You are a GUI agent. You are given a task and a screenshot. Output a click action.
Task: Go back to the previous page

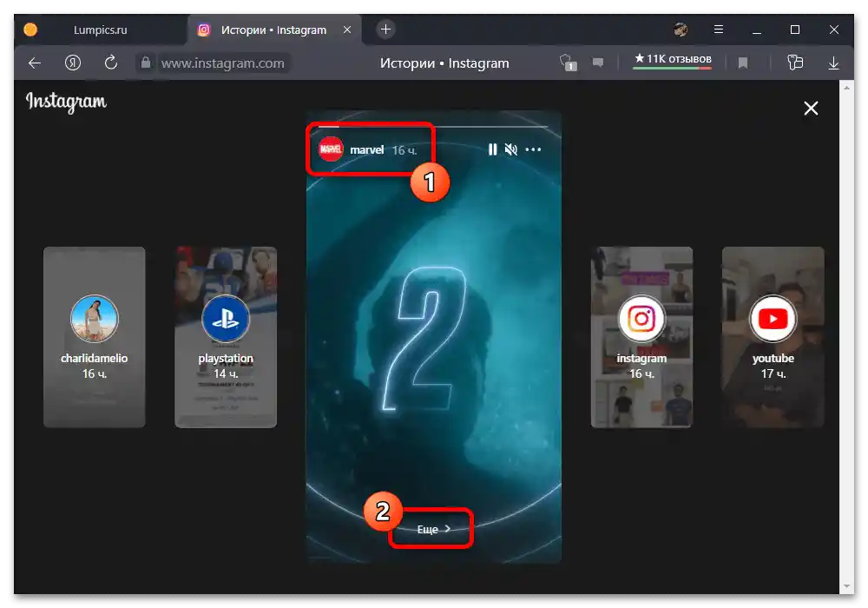click(35, 63)
